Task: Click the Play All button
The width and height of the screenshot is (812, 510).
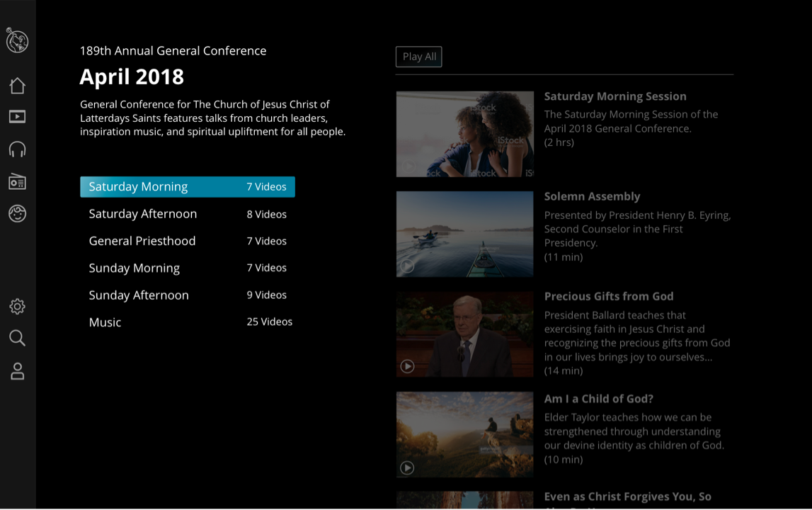Action: pyautogui.click(x=419, y=57)
